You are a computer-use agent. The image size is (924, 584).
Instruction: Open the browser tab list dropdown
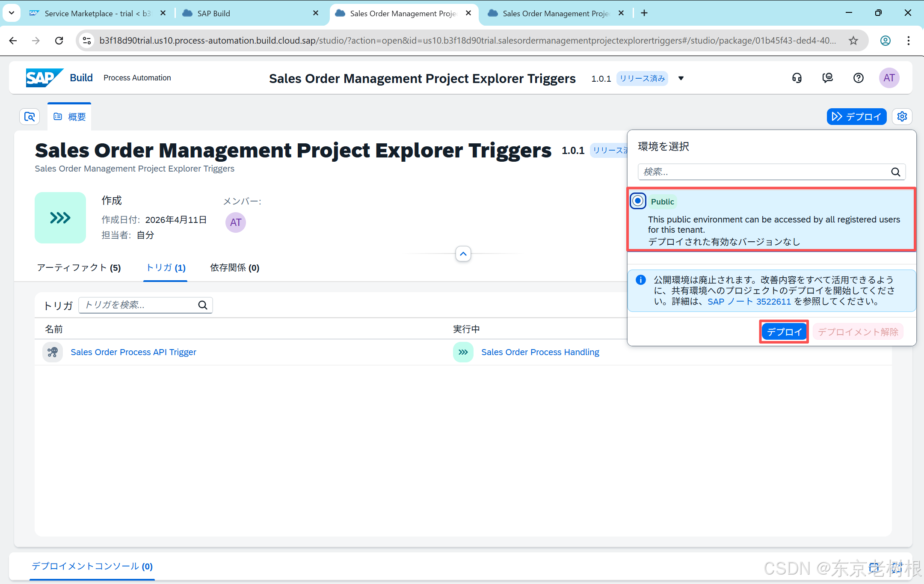click(x=12, y=13)
